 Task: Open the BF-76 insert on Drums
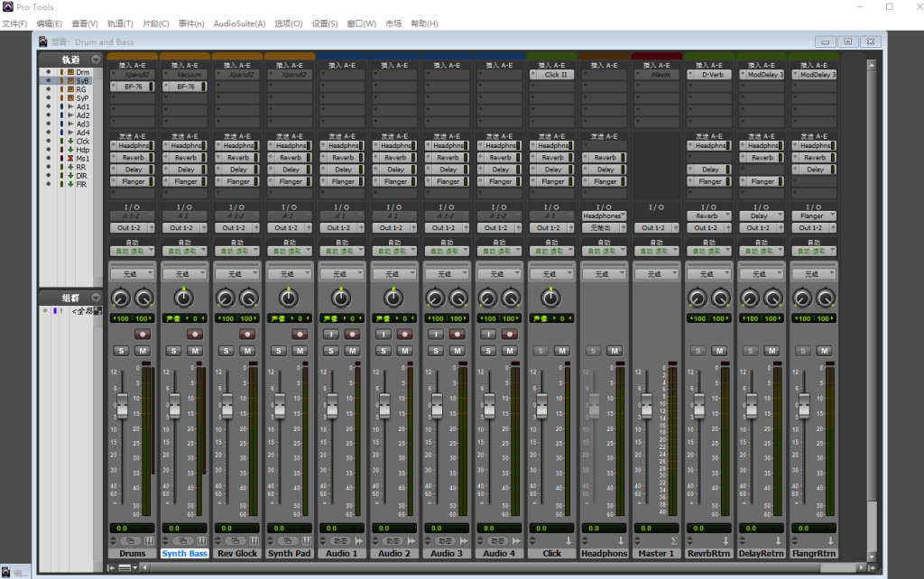tap(132, 87)
